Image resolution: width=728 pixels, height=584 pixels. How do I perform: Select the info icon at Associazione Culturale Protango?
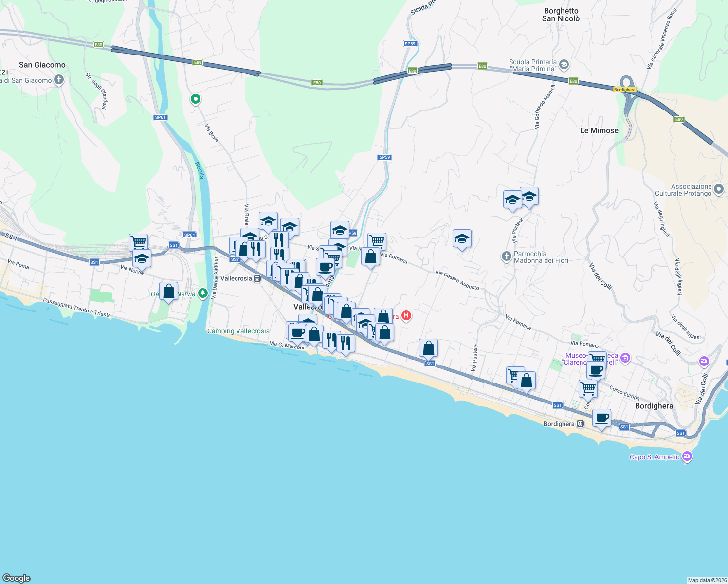(x=719, y=189)
